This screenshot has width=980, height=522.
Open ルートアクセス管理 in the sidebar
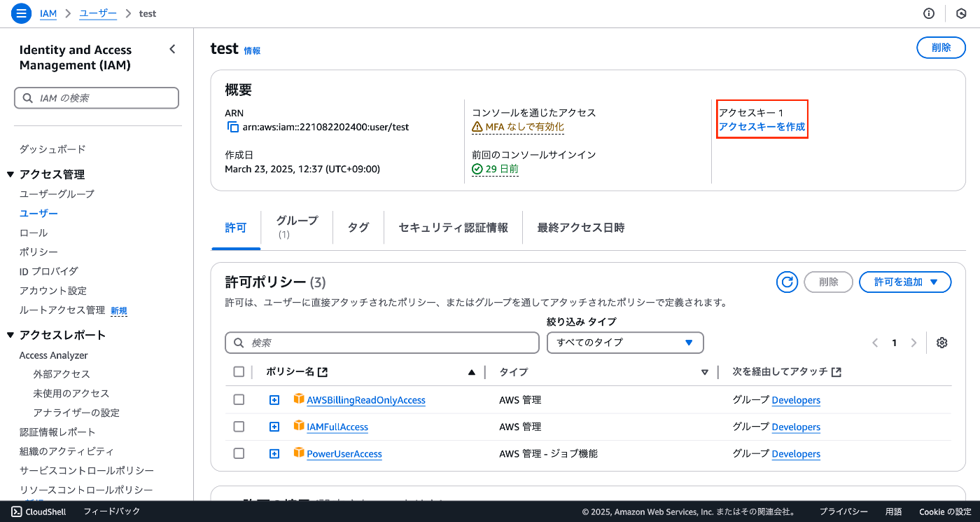coord(62,310)
